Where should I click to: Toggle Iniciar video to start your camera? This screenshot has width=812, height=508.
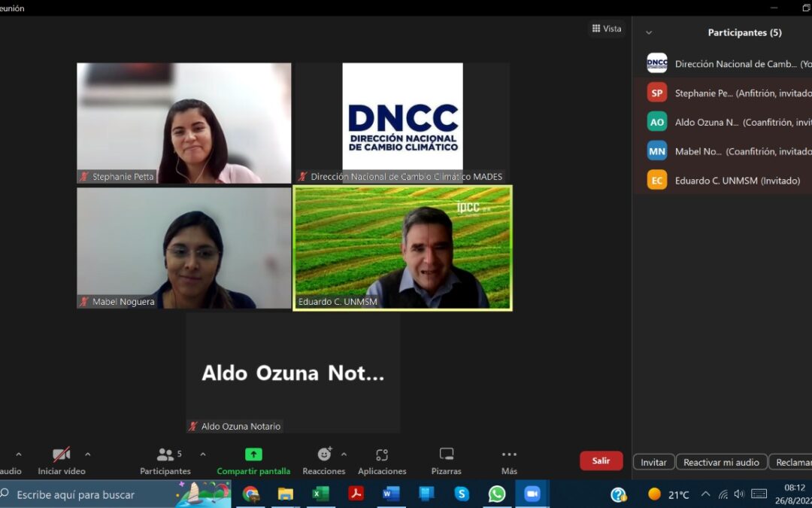tap(60, 461)
